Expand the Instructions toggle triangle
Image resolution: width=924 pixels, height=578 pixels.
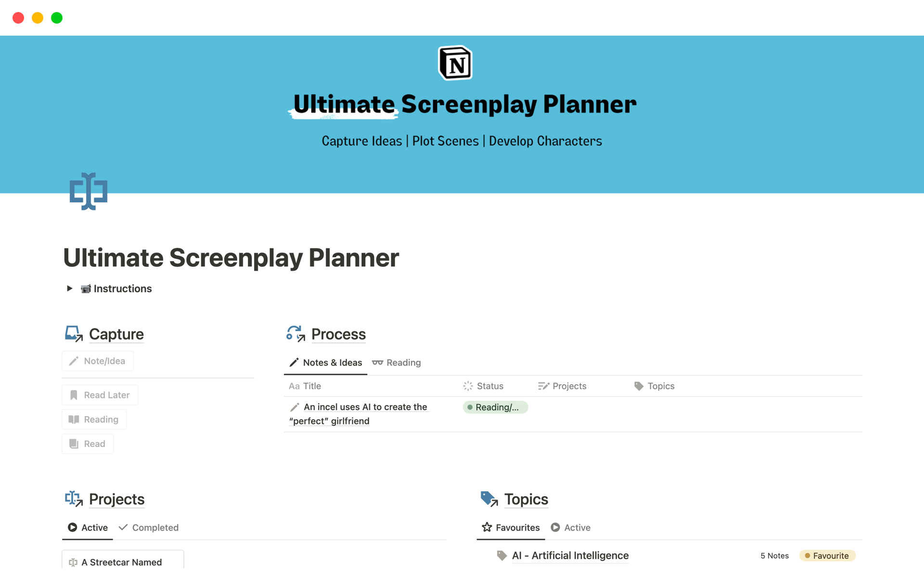click(x=70, y=289)
